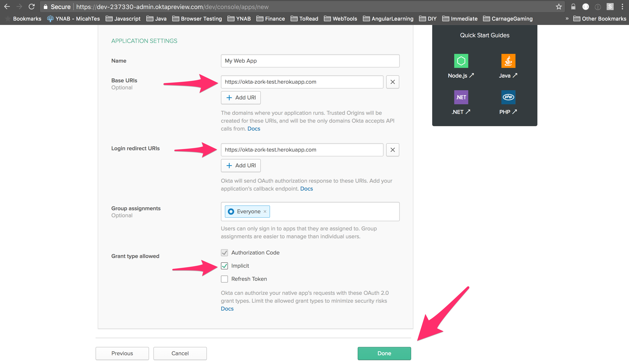629x364 pixels.
Task: Remove the Base URI entry with X button
Action: pos(392,81)
